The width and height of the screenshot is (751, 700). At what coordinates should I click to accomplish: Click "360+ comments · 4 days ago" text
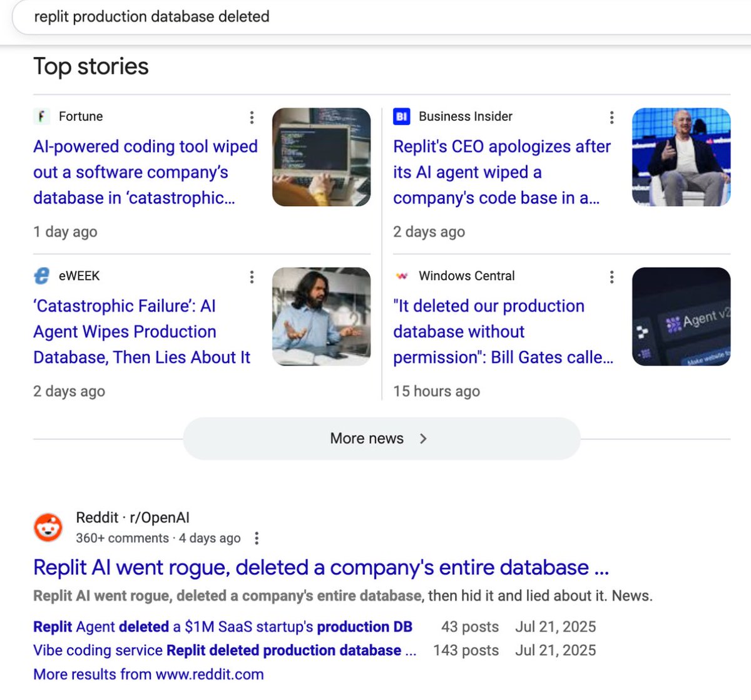pyautogui.click(x=158, y=538)
